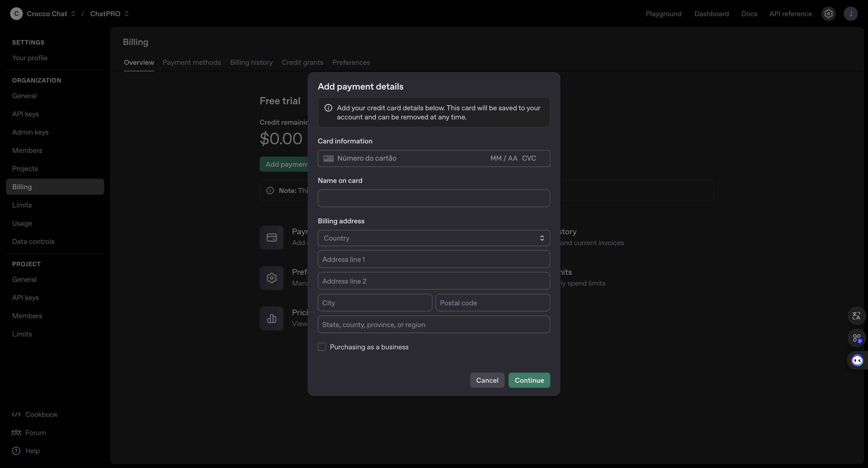
Task: Open the Cookbook link
Action: click(x=35, y=415)
